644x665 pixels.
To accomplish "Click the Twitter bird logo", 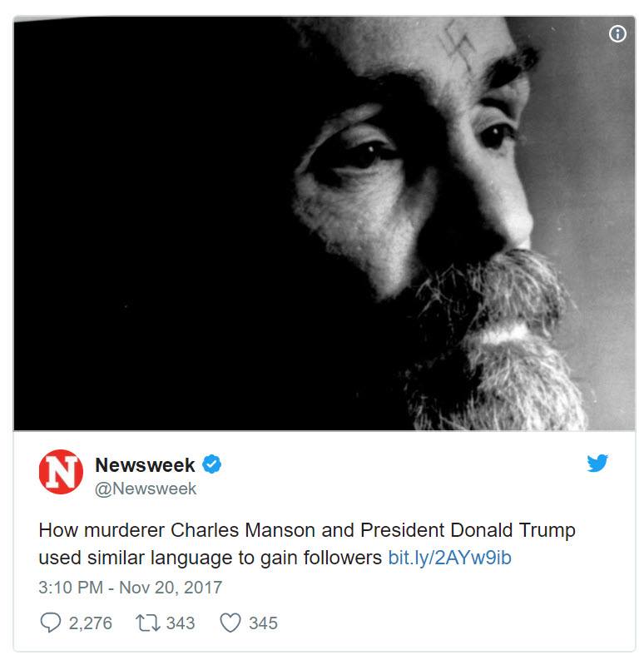I will point(597,463).
